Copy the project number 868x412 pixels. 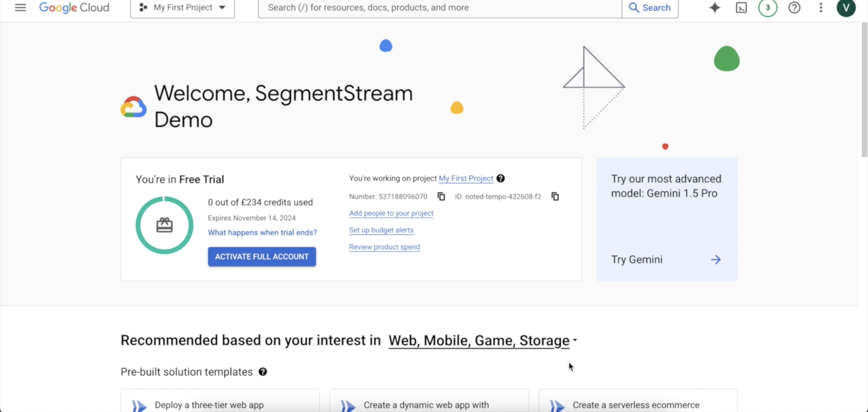pyautogui.click(x=441, y=196)
